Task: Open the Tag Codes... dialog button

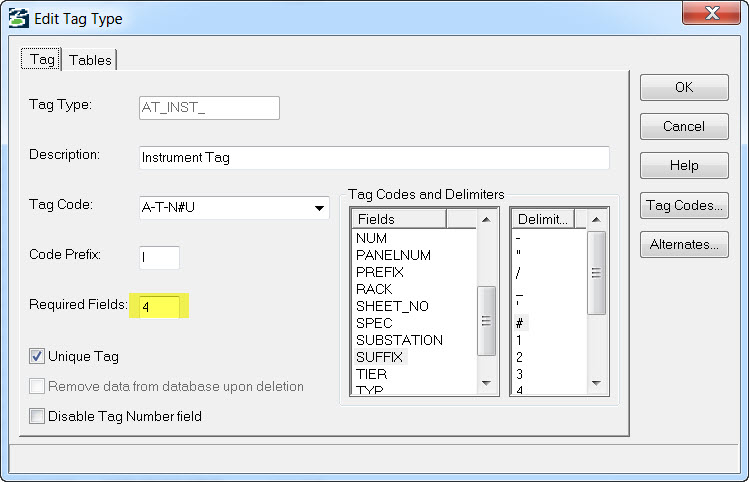Action: pos(684,205)
